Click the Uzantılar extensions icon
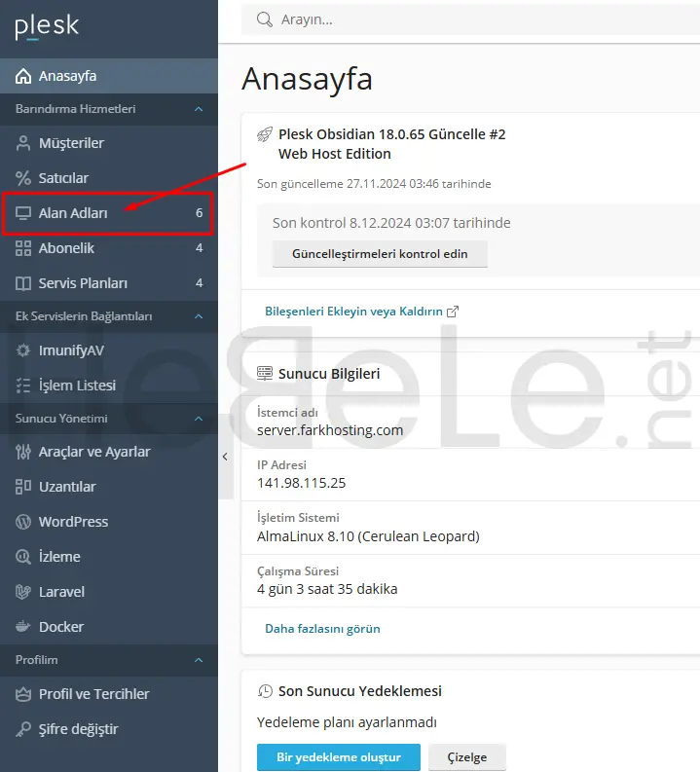 coord(23,487)
